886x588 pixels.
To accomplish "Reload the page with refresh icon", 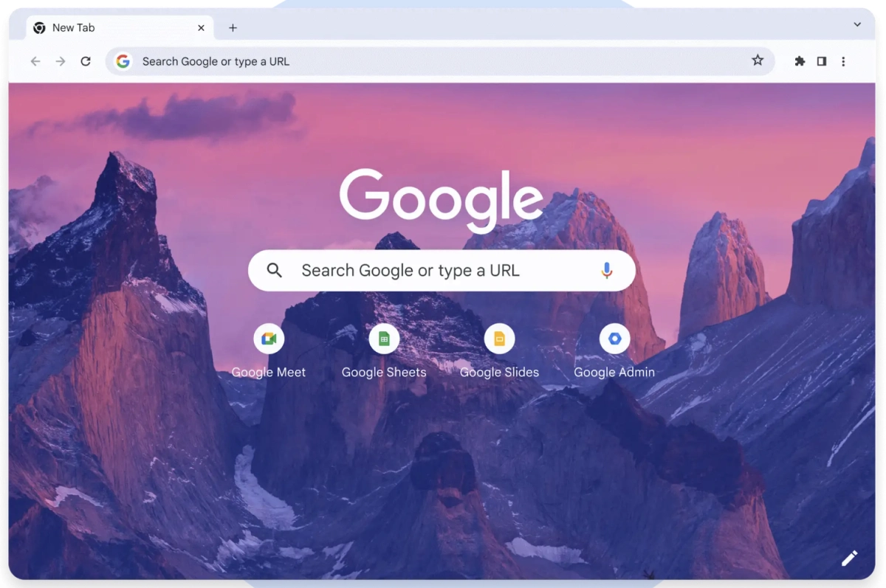I will pyautogui.click(x=86, y=61).
